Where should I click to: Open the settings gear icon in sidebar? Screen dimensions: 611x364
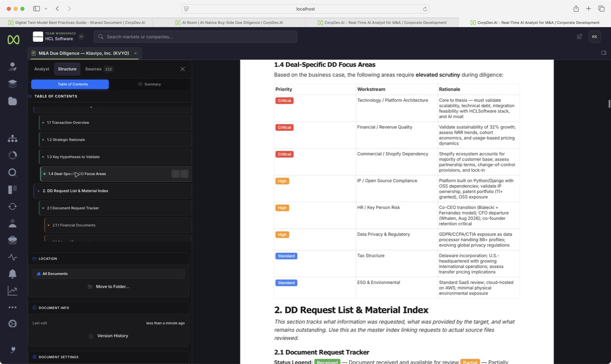click(13, 324)
